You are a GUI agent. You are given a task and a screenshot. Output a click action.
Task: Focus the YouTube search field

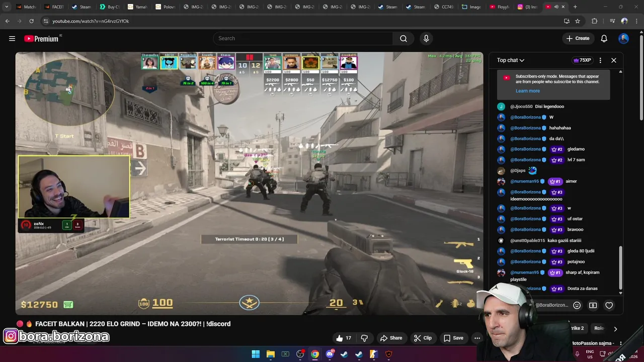(x=303, y=38)
